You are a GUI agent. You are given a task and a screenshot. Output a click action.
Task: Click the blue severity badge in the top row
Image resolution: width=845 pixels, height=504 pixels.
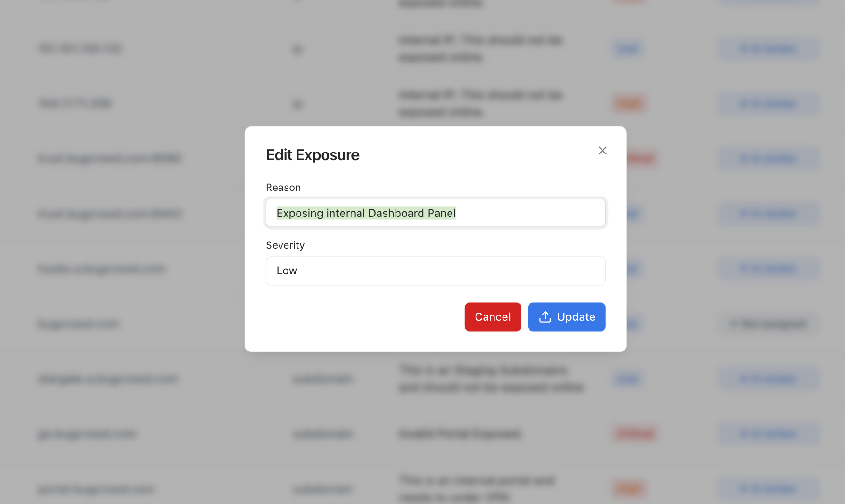628,49
